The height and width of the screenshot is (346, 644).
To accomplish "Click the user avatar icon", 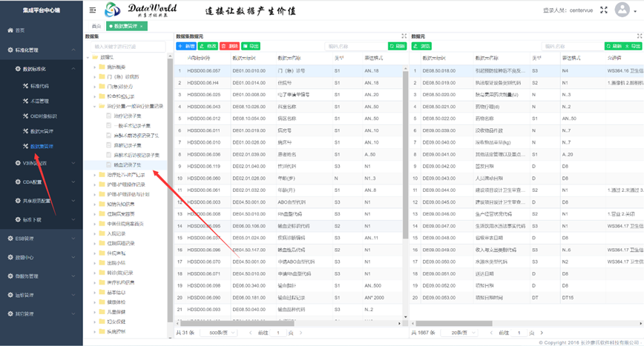I will pos(622,10).
